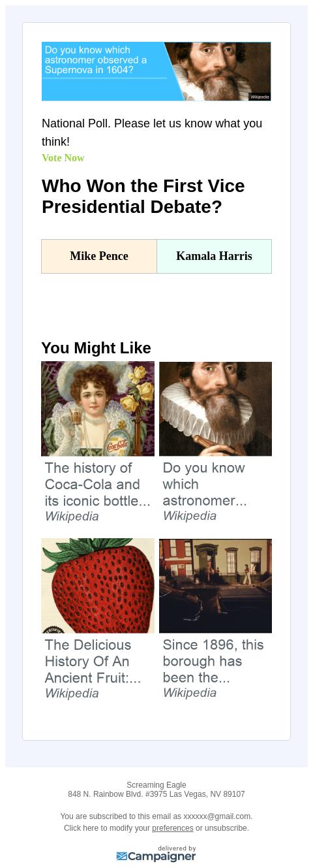Click Wikipedia source under Coca-Cola article
Image resolution: width=313 pixels, height=868 pixels.
pos(72,517)
